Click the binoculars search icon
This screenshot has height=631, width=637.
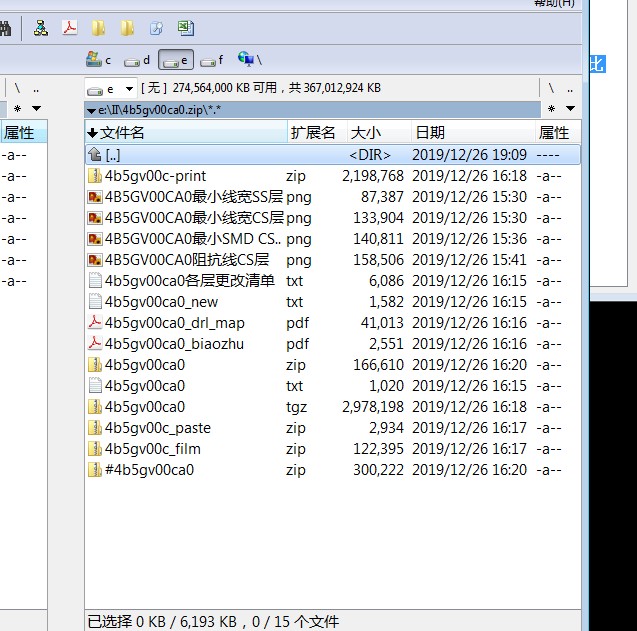click(5, 28)
